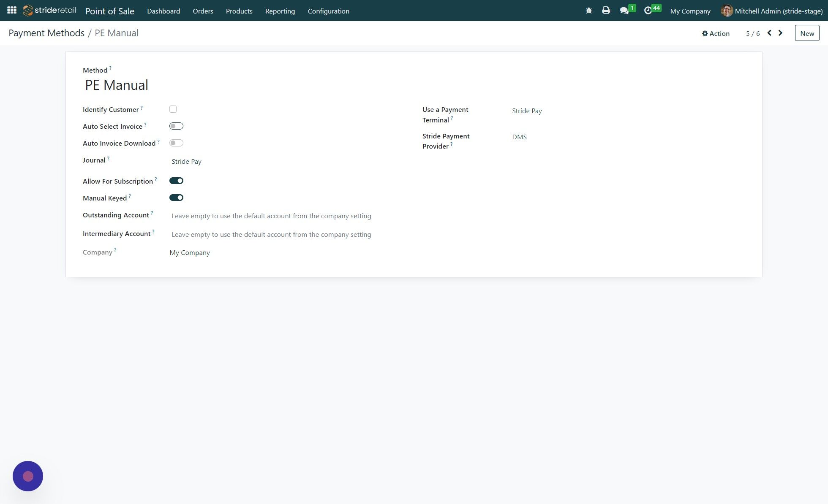Open the apps grid menu

pos(11,10)
